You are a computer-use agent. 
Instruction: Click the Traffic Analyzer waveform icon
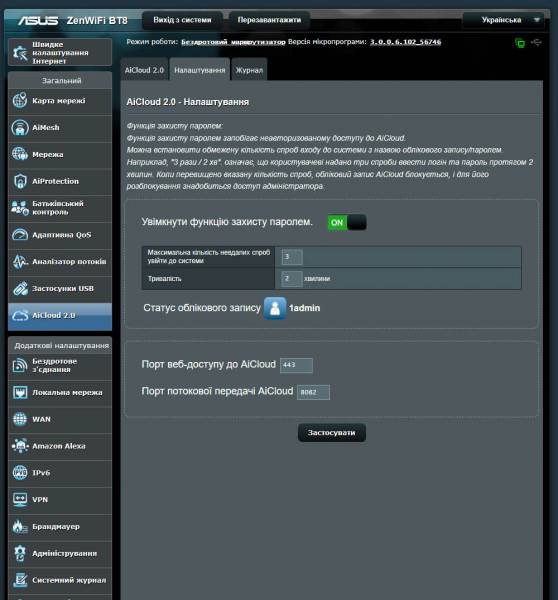pyautogui.click(x=20, y=261)
